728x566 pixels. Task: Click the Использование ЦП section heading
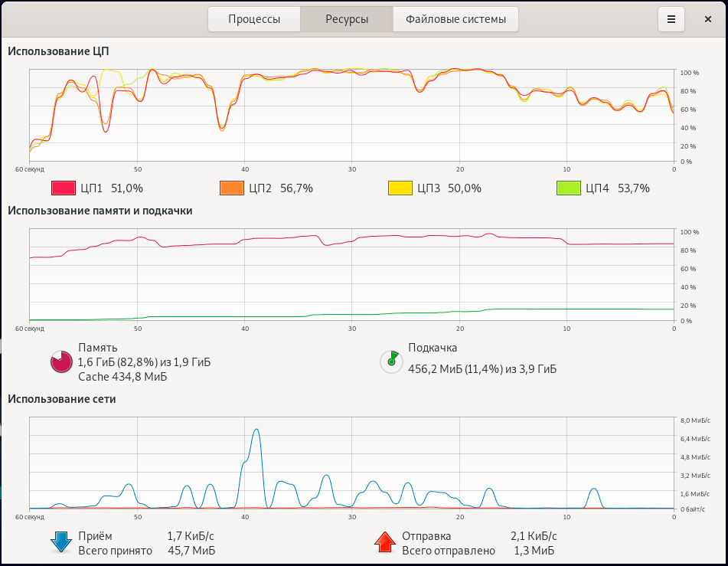pos(59,51)
